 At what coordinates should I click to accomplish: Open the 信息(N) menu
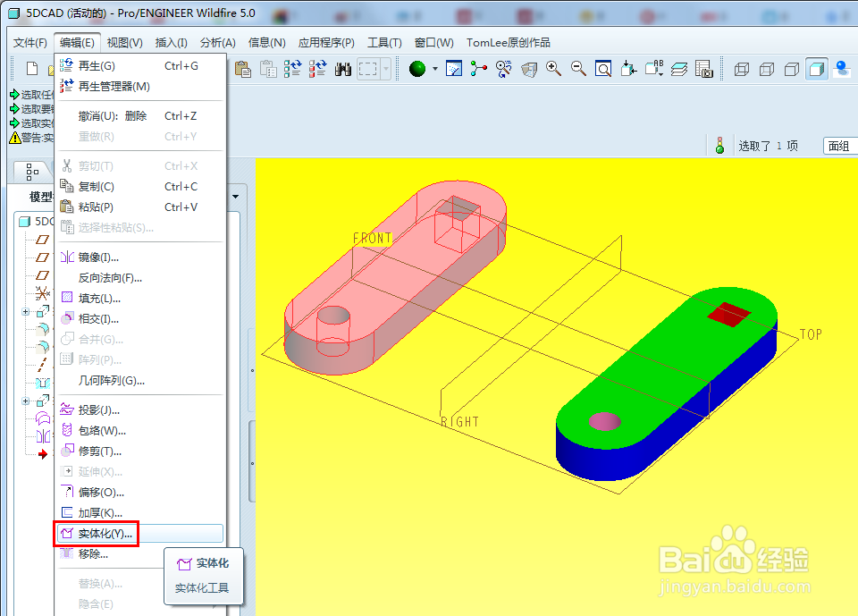(x=266, y=43)
